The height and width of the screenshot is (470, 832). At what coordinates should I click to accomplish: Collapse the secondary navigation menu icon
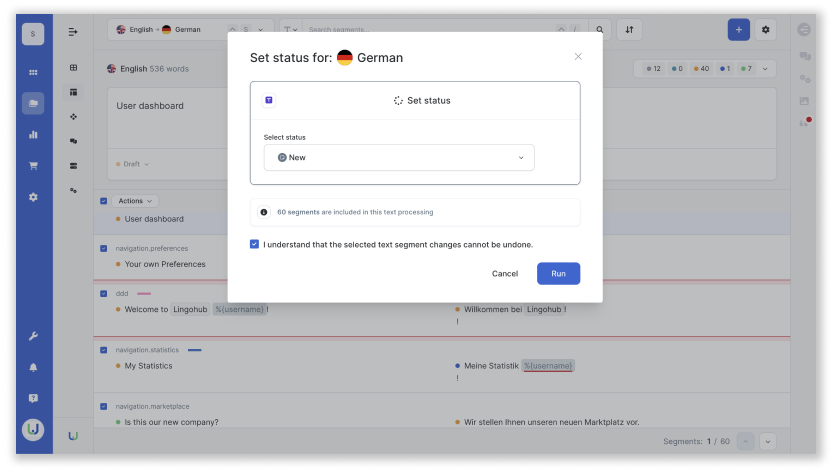tap(73, 32)
